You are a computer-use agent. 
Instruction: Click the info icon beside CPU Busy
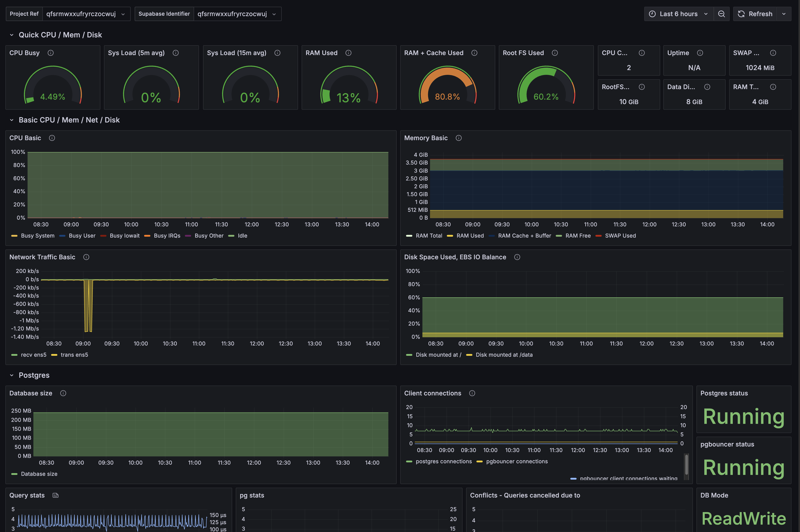pyautogui.click(x=51, y=53)
